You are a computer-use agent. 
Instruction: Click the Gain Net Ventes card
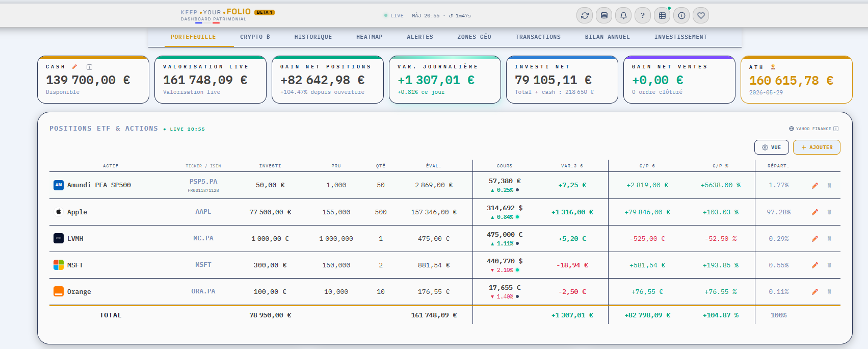(679, 80)
